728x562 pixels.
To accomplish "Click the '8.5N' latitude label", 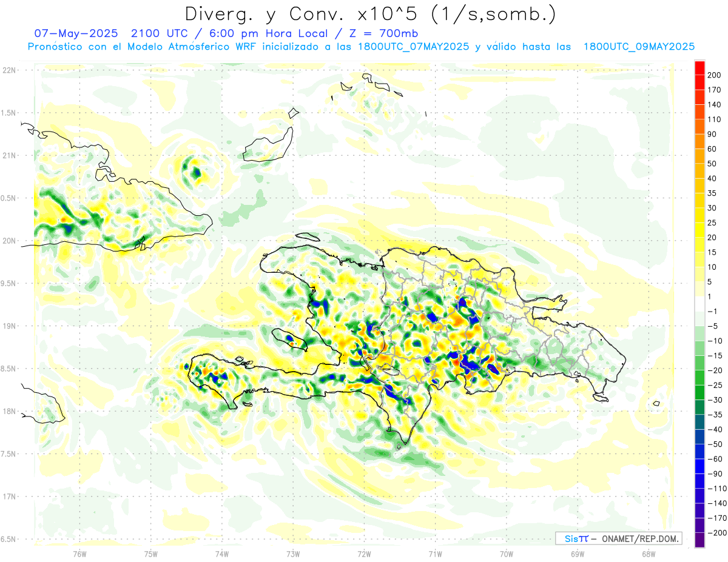I will [8, 369].
